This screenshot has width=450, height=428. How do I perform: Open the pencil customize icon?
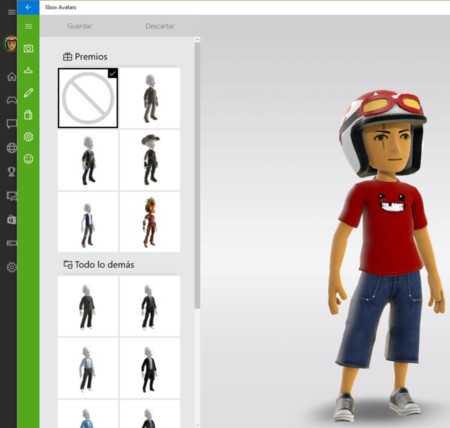click(28, 93)
